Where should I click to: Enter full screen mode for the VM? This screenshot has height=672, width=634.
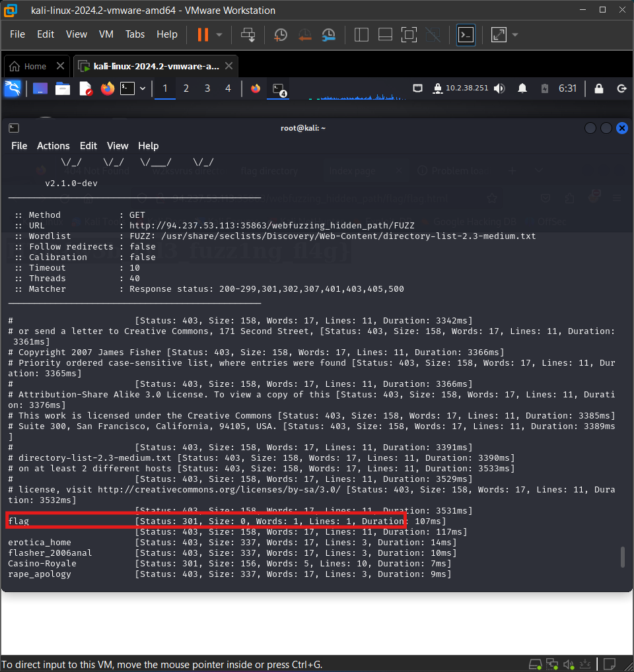click(x=409, y=34)
